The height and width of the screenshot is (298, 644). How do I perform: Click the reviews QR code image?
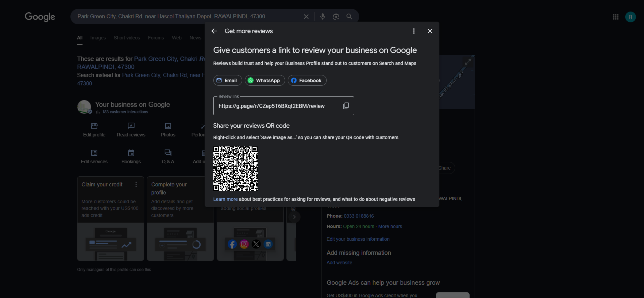click(235, 169)
